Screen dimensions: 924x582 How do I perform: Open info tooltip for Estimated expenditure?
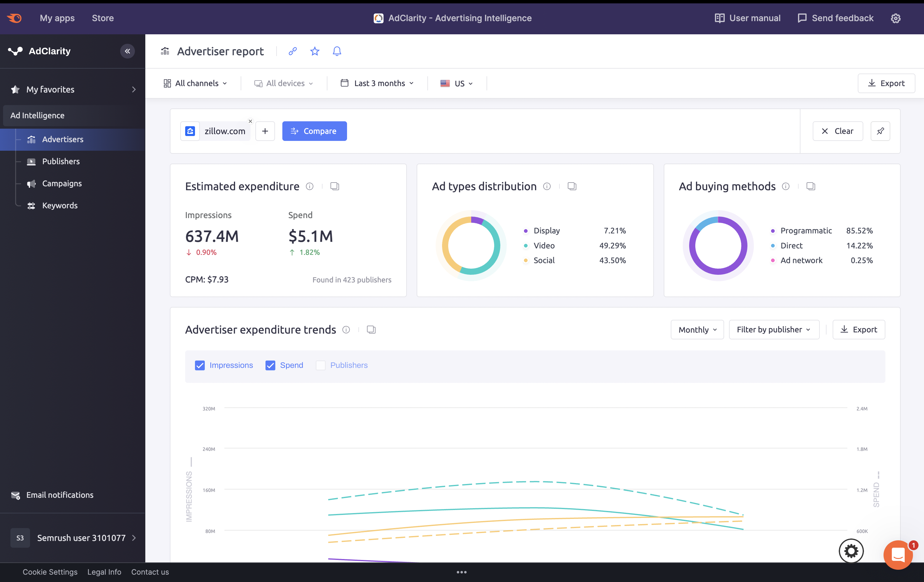[x=310, y=186]
